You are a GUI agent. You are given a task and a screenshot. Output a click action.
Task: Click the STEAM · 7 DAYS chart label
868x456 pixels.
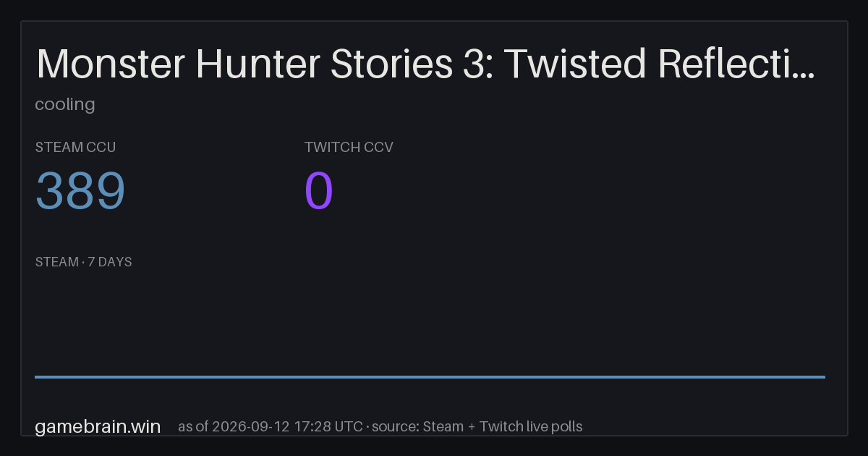84,262
